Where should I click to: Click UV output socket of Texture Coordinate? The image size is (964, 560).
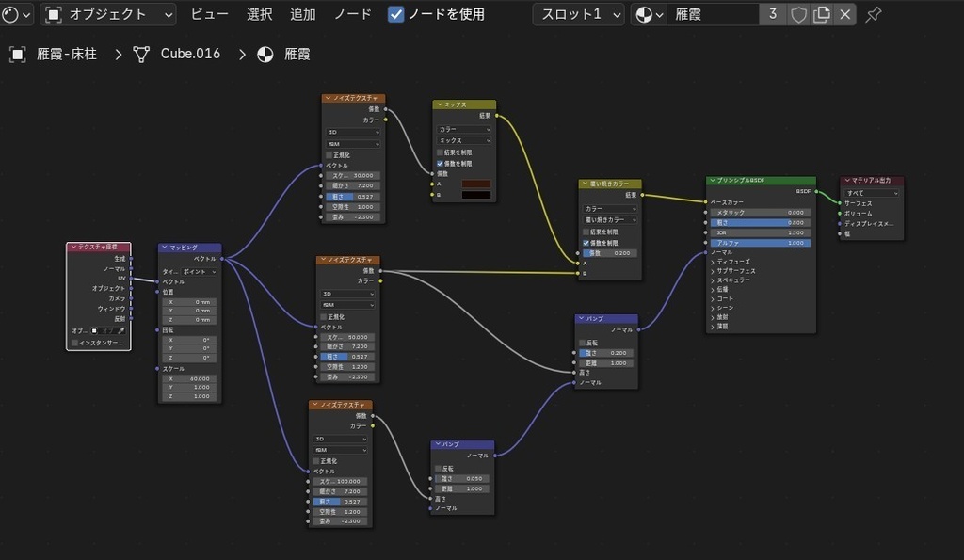point(131,279)
